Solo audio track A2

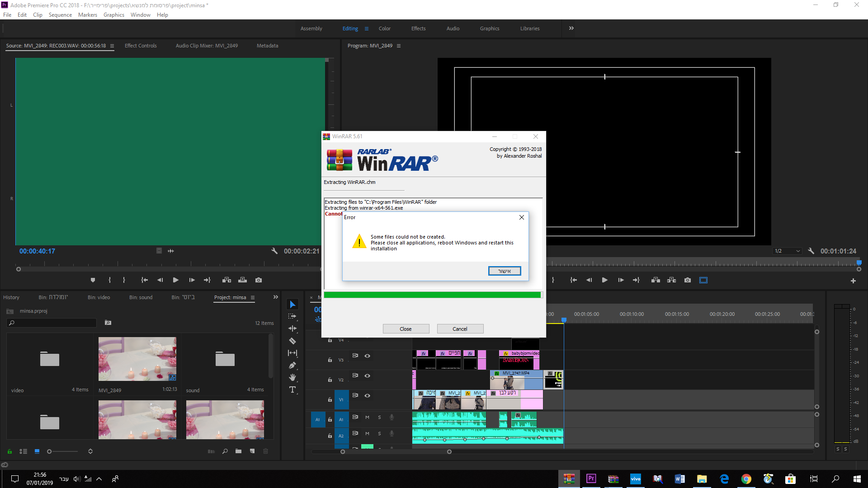coord(379,434)
